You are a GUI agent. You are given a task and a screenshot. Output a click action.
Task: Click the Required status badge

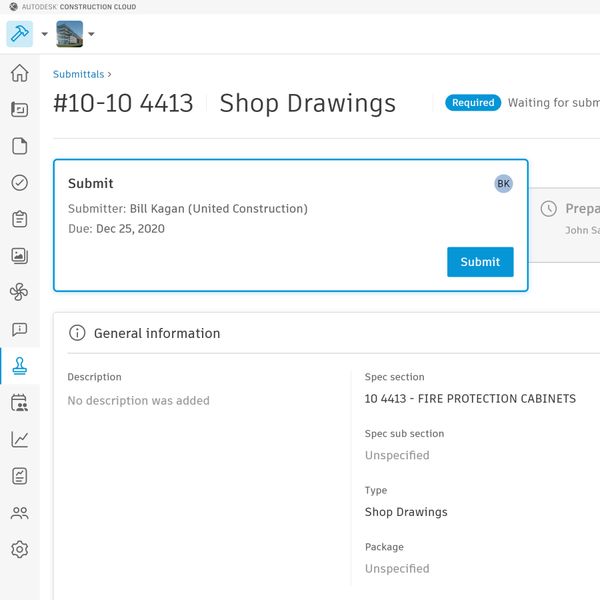[473, 103]
